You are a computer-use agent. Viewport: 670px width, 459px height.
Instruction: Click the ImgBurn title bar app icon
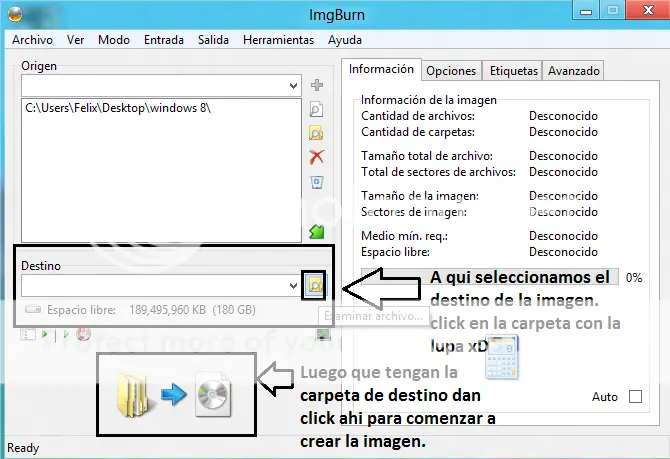(15, 15)
